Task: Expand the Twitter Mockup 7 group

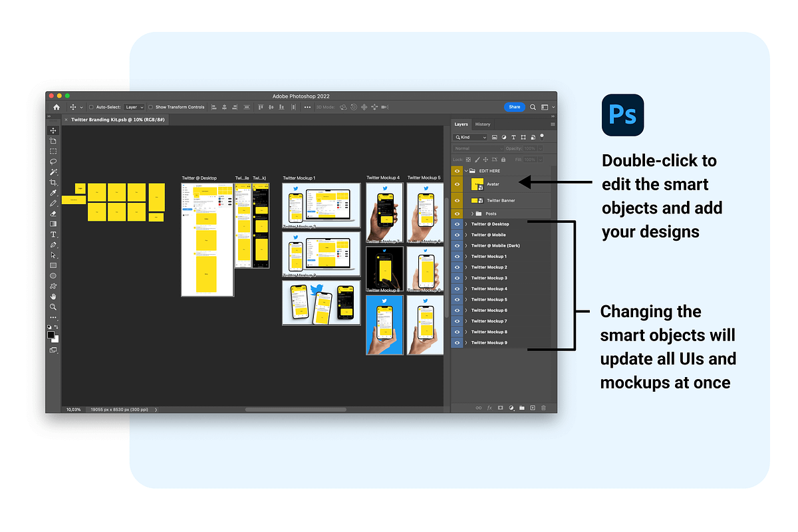Action: (x=466, y=321)
